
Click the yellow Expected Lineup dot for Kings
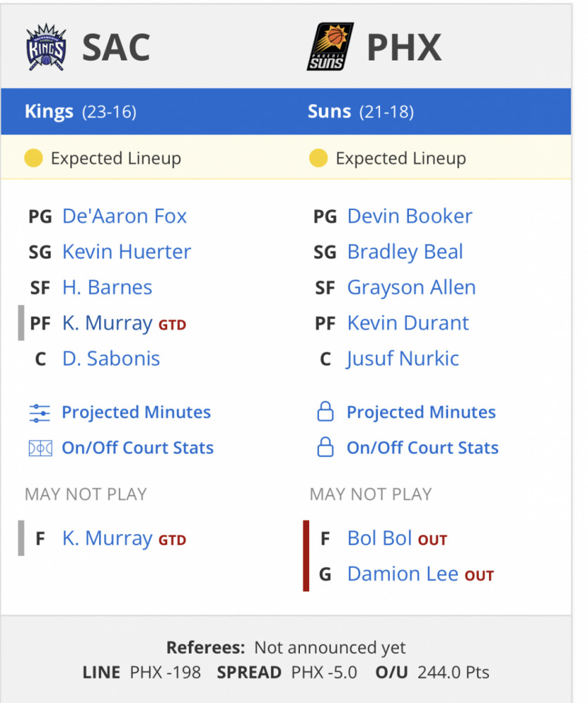click(33, 157)
